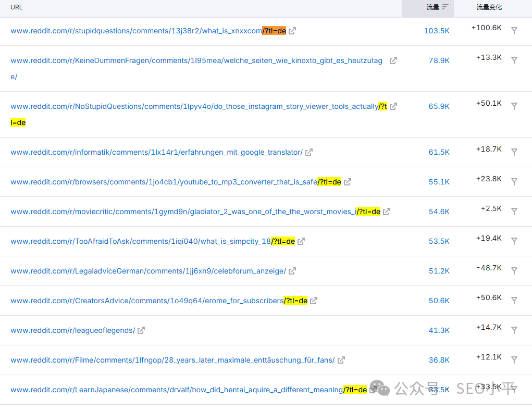Click the 61.5K traffic value

coord(439,152)
